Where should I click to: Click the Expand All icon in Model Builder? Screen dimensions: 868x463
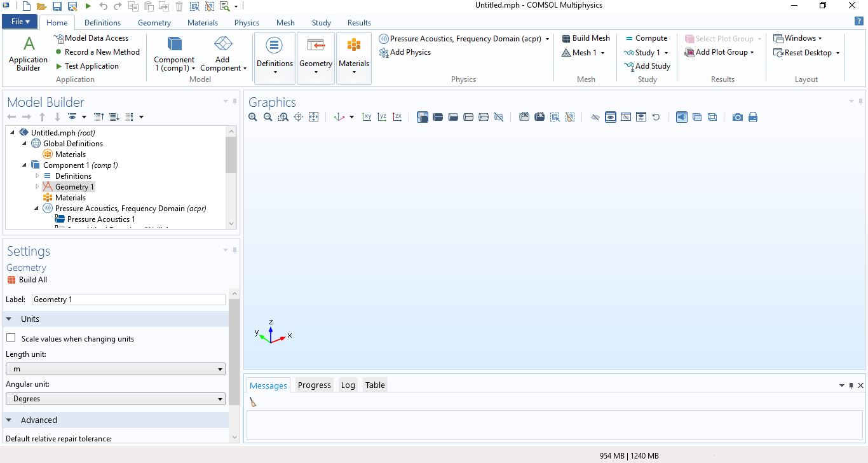(114, 117)
